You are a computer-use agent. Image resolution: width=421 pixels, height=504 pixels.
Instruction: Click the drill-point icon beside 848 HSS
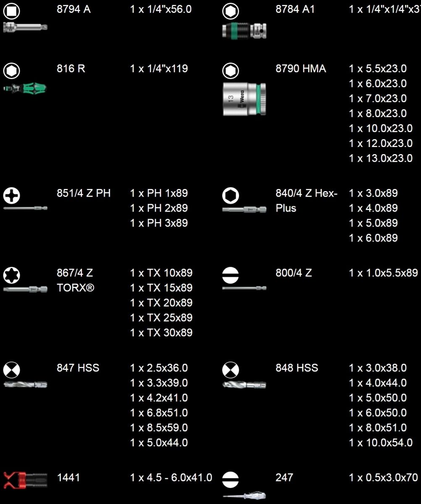[230, 370]
